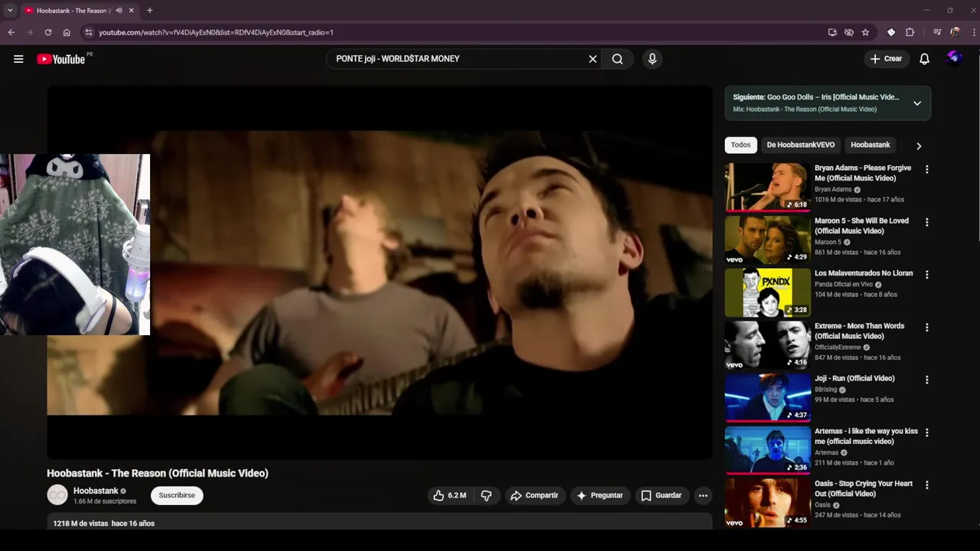980x551 pixels.
Task: Mute the tab via its speaker icon
Action: coord(119,11)
